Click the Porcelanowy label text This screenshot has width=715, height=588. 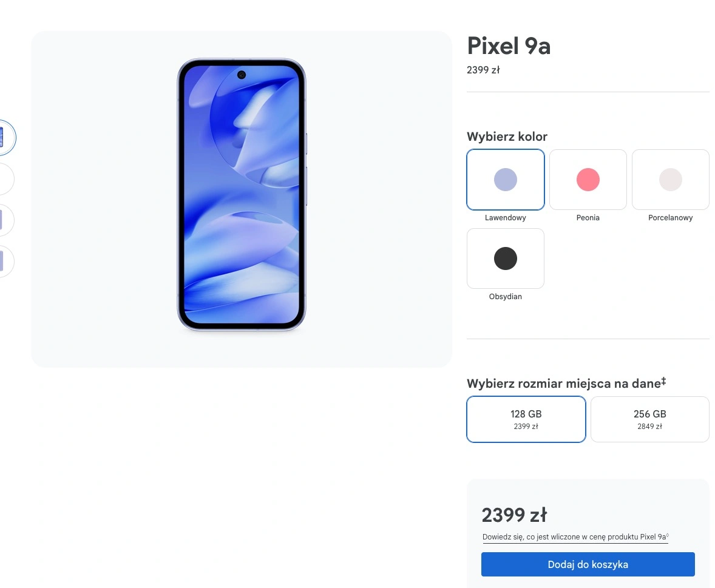pyautogui.click(x=670, y=218)
